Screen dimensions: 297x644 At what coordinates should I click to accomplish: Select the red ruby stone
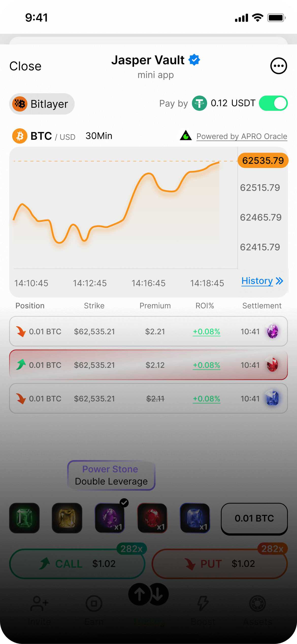152,518
